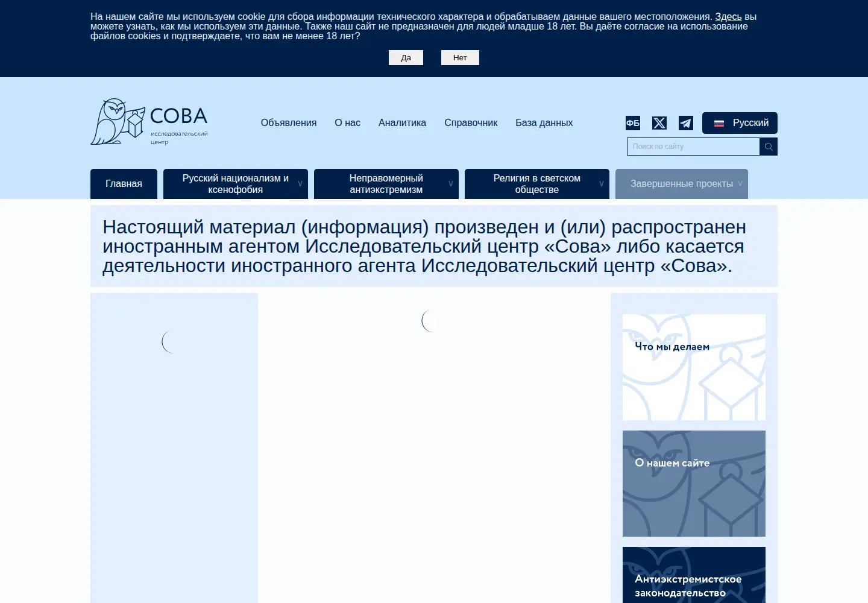This screenshot has width=868, height=603.
Task: Open the База данных menu item
Action: click(544, 123)
